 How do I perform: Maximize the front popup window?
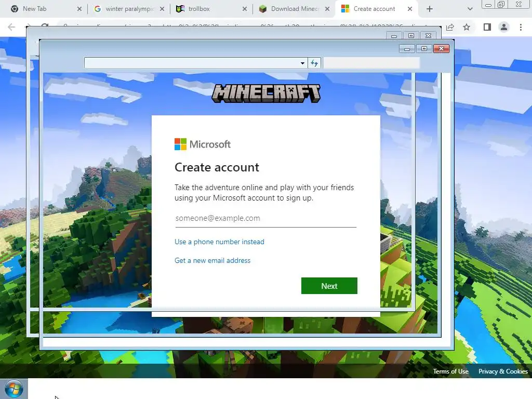click(424, 49)
